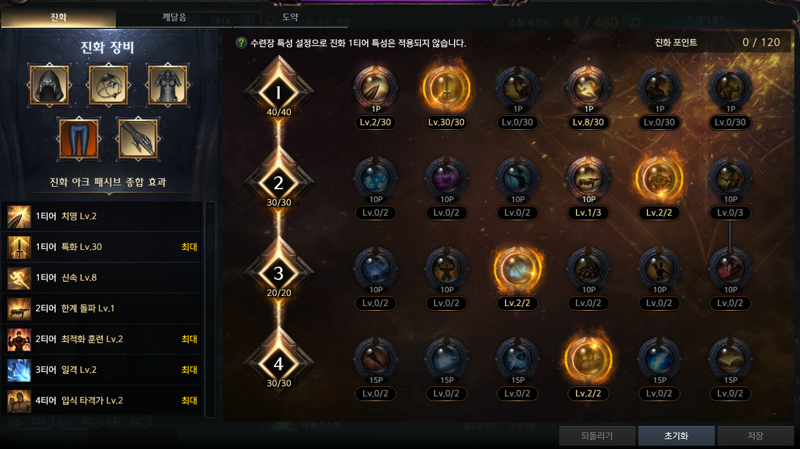The height and width of the screenshot is (449, 800).
Task: Select the glowing tier 2 node Lv.2/2
Action: pyautogui.click(x=659, y=178)
